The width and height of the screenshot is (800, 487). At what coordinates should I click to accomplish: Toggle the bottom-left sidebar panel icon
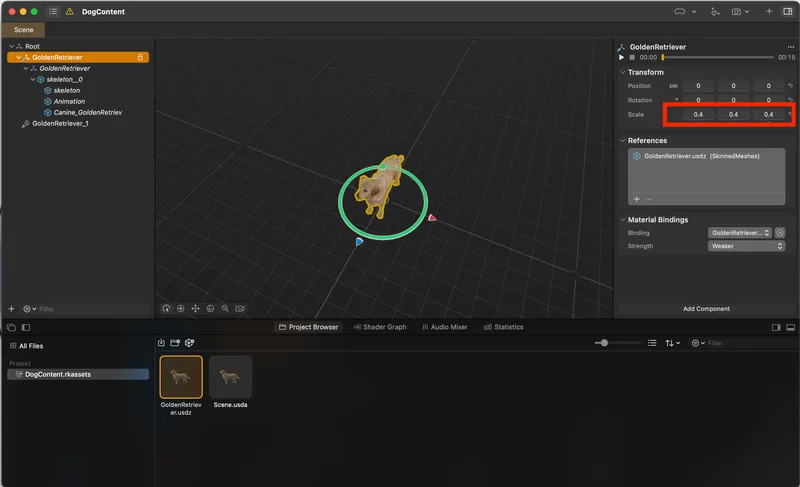[x=26, y=327]
